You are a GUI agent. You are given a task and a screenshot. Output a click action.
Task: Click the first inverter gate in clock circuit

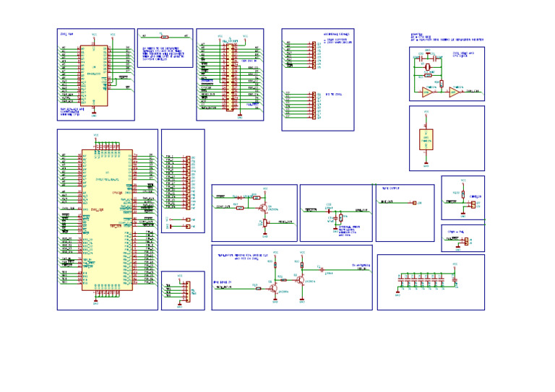click(x=428, y=92)
